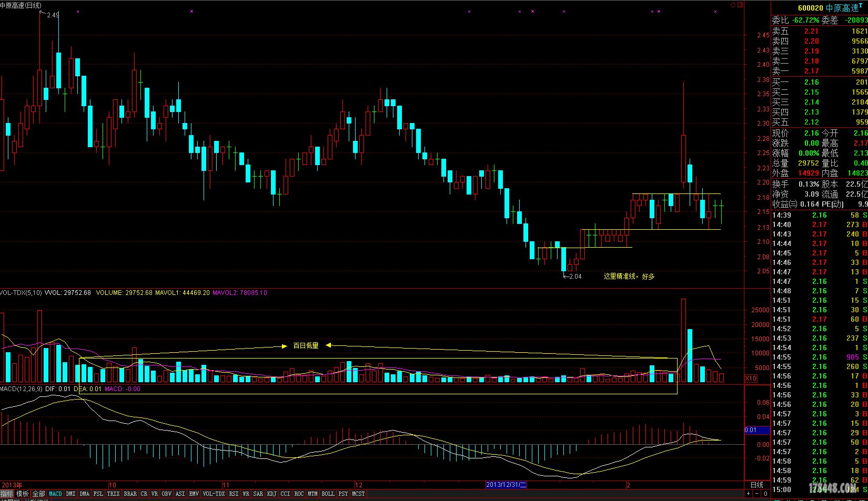This screenshot has width=868, height=501.
Task: Switch to the MTM indicator tab
Action: pos(313,494)
